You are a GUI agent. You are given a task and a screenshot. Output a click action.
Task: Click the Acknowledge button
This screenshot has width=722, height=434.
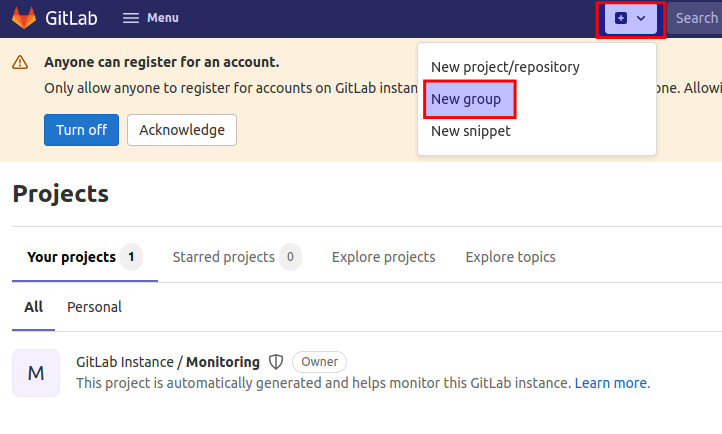point(182,130)
